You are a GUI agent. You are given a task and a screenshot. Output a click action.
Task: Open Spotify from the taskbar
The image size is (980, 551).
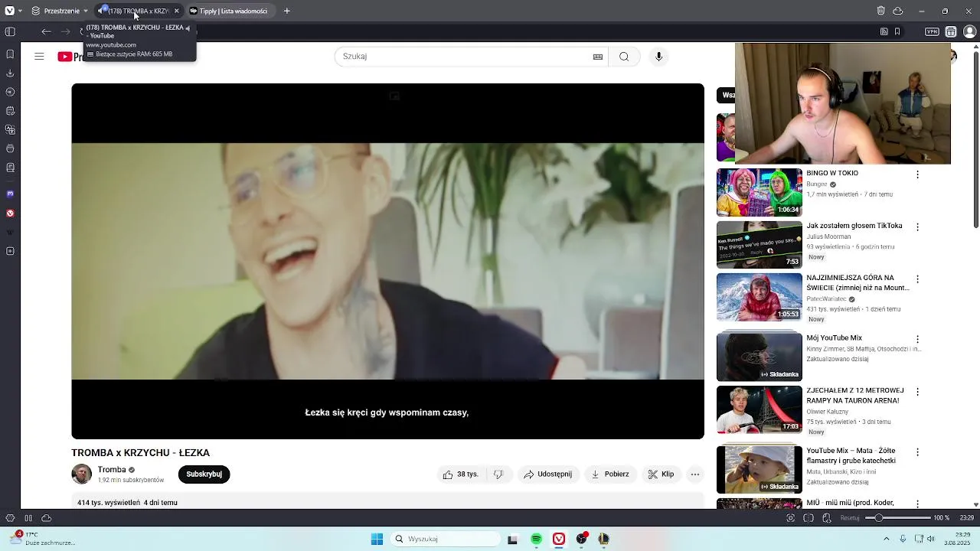coord(536,539)
